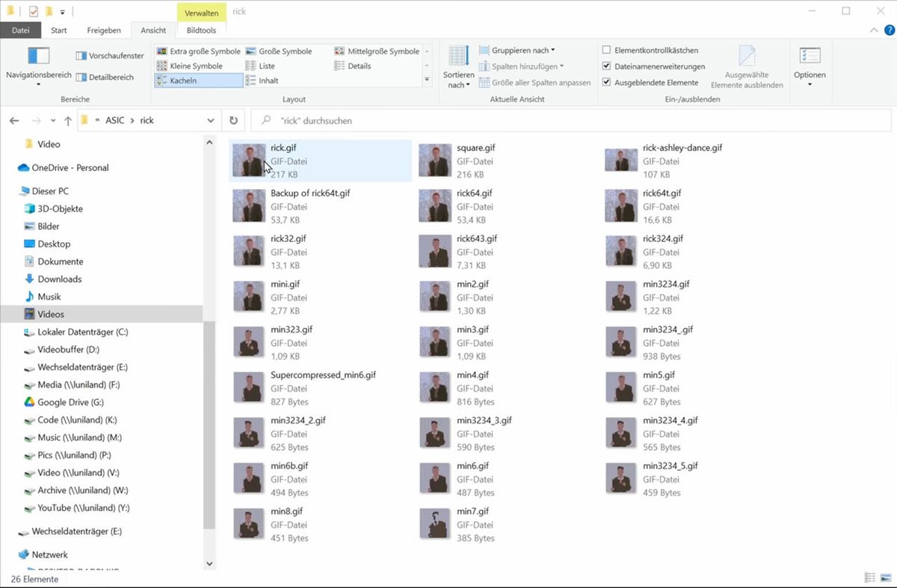This screenshot has height=588, width=897.
Task: Uncheck Dateinamenerweiterungen checkbox
Action: click(x=606, y=66)
